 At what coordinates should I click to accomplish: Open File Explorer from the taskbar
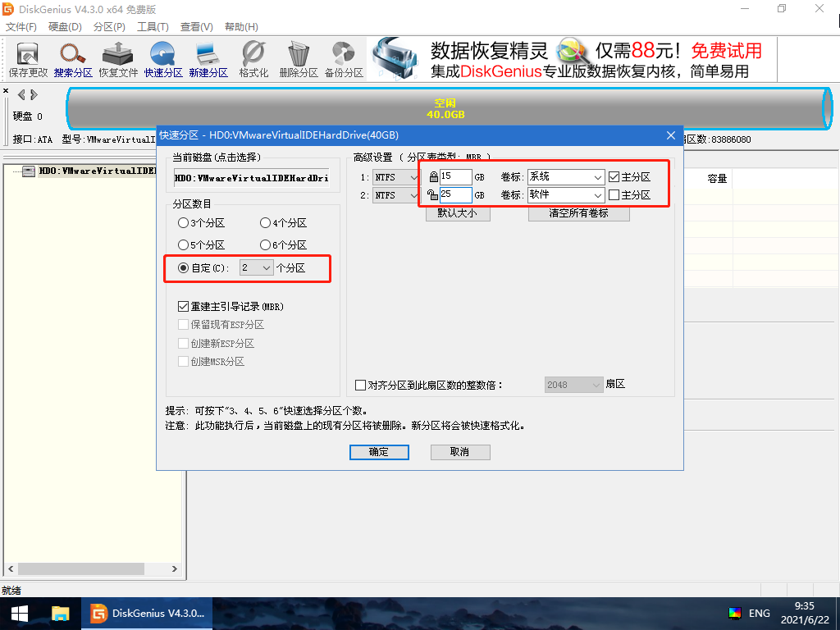(x=61, y=614)
